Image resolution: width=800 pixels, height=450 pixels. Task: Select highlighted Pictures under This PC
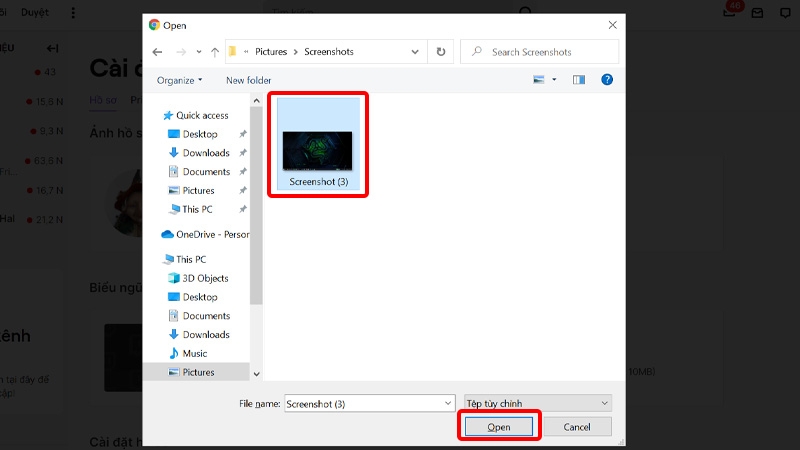[196, 372]
